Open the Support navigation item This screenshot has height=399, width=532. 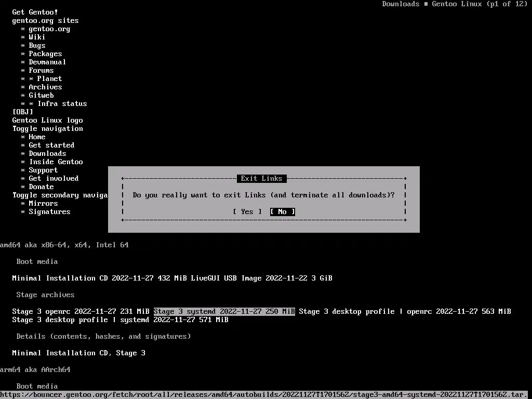coord(43,170)
